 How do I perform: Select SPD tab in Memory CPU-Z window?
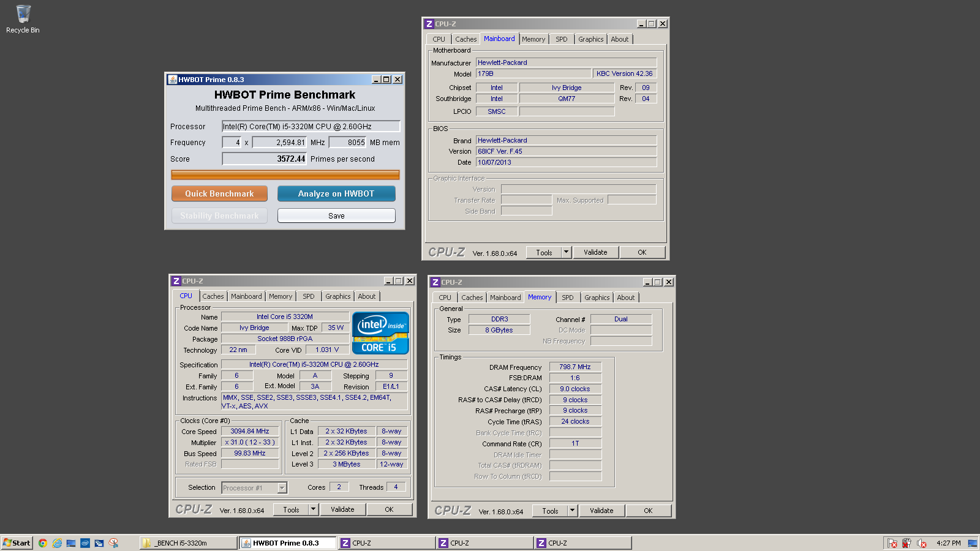click(568, 298)
